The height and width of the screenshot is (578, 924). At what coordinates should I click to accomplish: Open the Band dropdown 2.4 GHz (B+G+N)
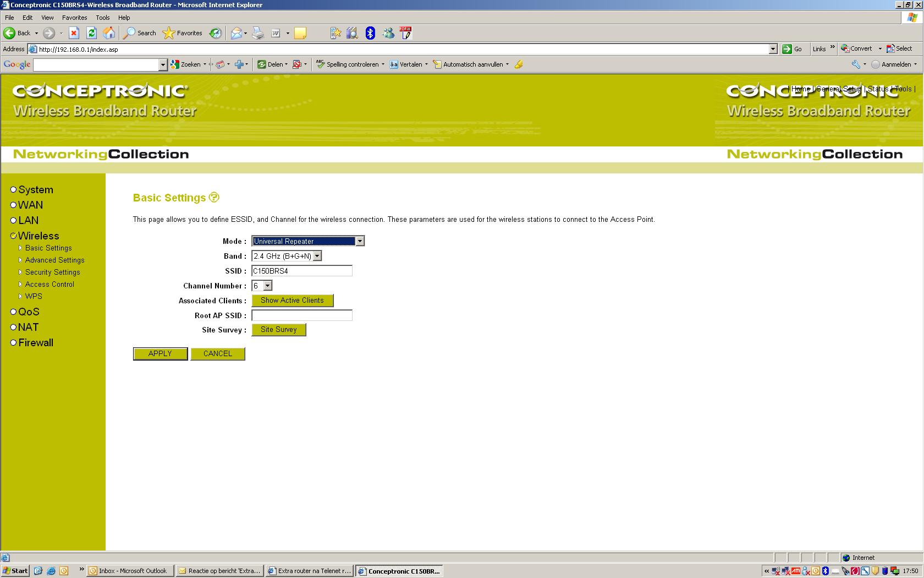[287, 256]
